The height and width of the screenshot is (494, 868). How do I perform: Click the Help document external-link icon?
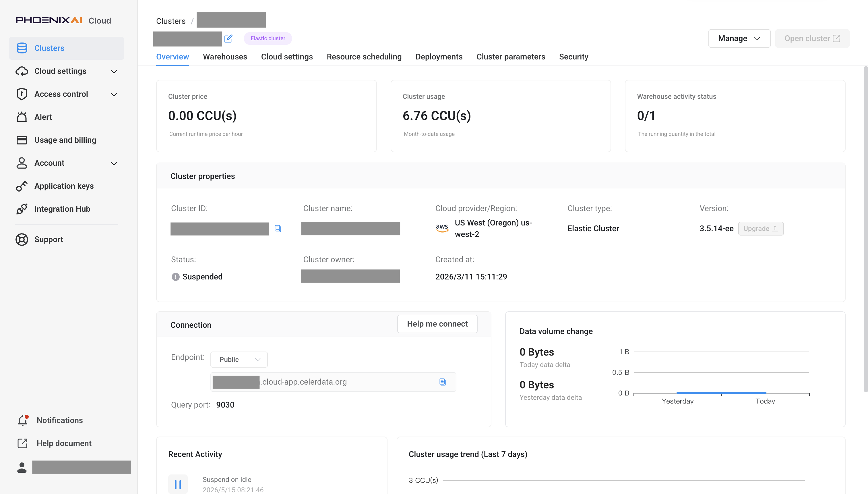(x=22, y=443)
